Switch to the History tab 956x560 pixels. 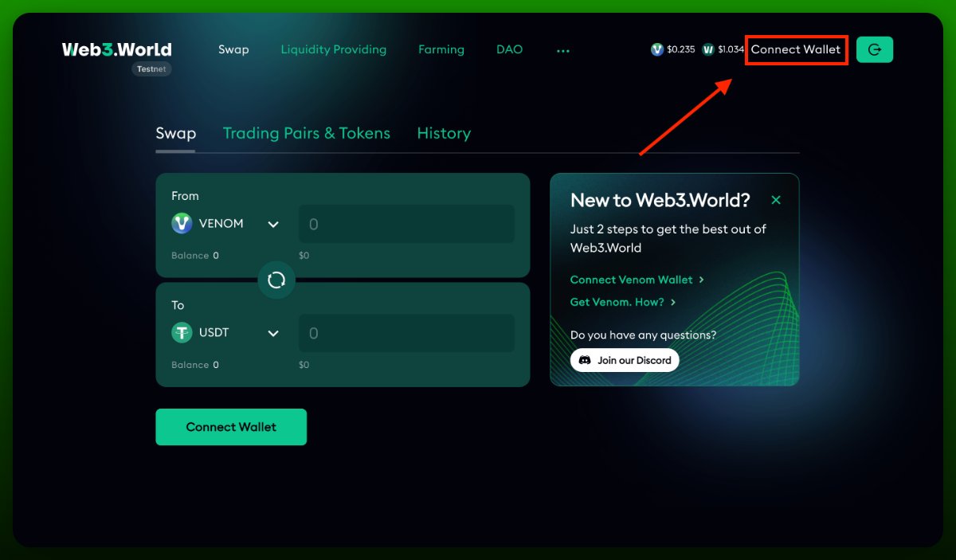point(444,133)
